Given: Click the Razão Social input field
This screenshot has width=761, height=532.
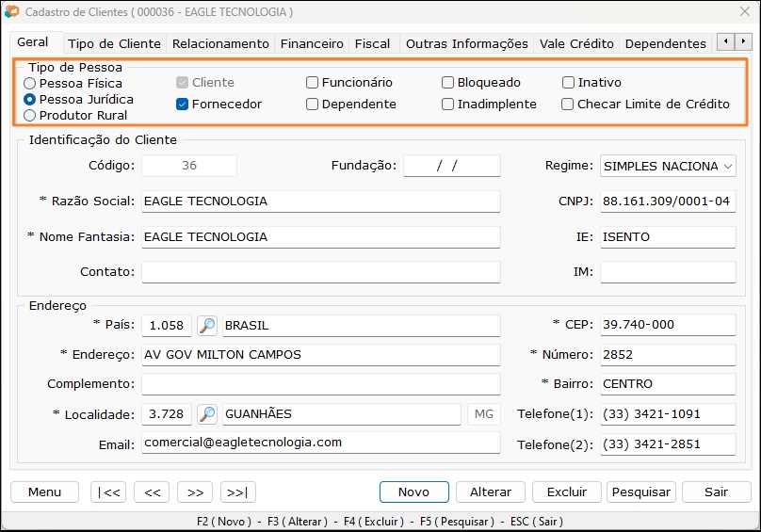Looking at the screenshot, I should point(321,202).
